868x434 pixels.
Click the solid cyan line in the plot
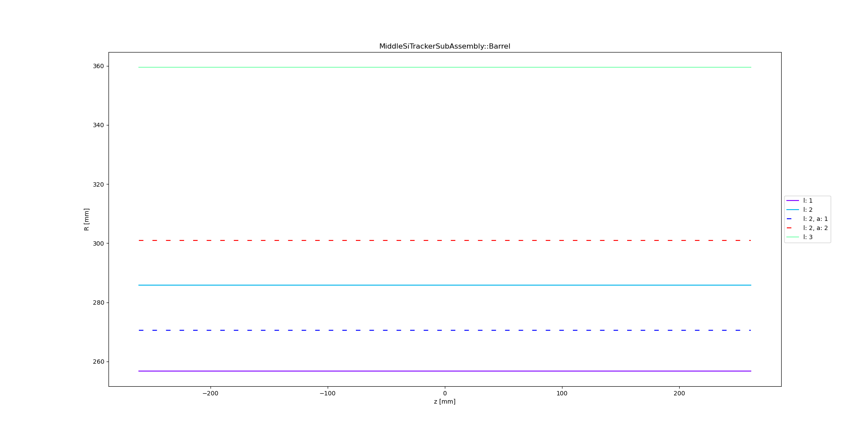point(444,285)
